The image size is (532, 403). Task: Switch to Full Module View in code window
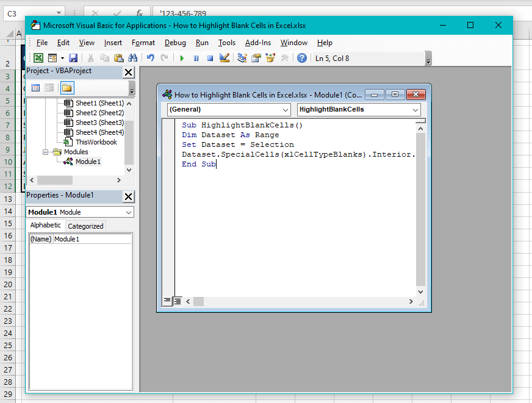[177, 301]
